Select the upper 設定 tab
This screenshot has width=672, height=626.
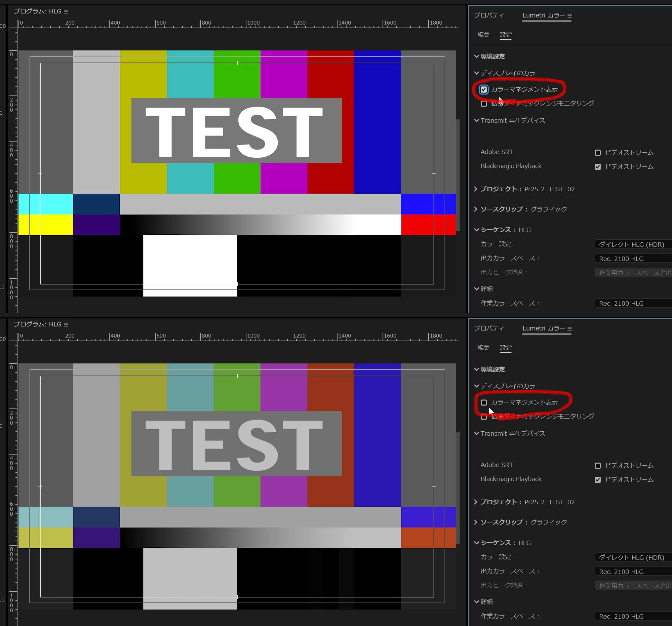[505, 35]
